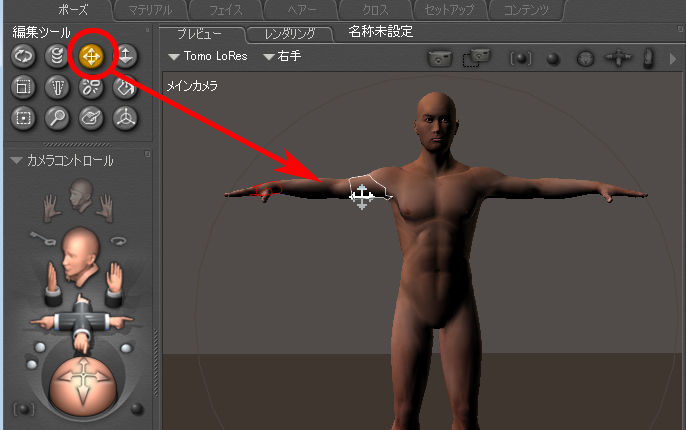Click the hand-shaped icon in preview toolbar
Image resolution: width=686 pixels, height=430 pixels.
point(648,58)
